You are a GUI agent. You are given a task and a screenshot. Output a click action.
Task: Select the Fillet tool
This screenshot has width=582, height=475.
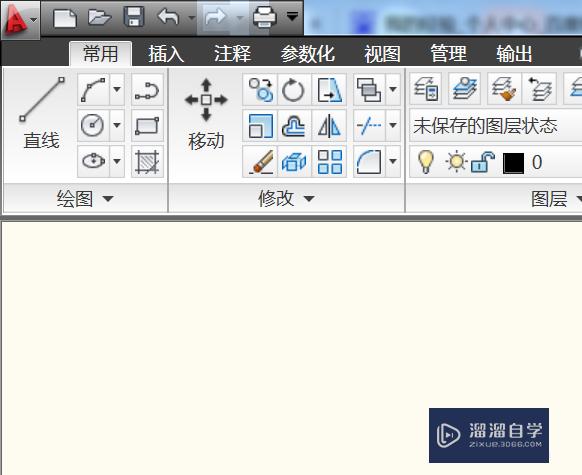(x=369, y=161)
